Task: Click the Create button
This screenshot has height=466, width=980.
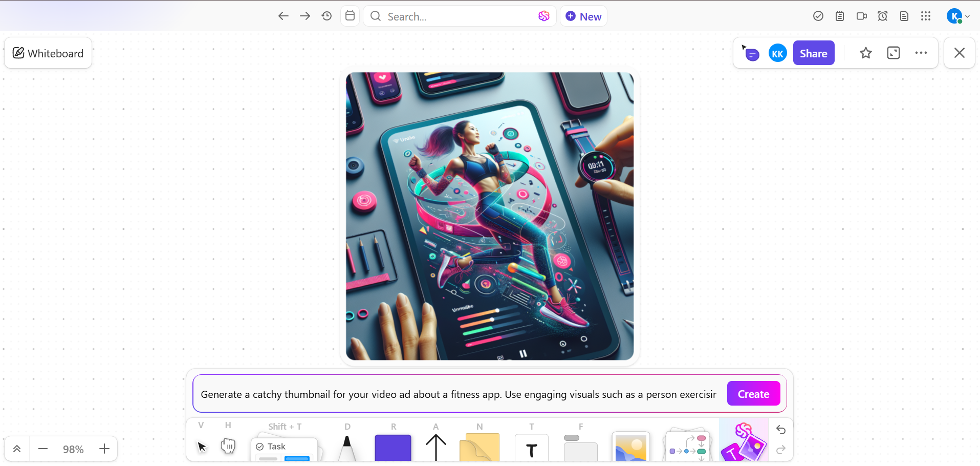Action: (753, 393)
